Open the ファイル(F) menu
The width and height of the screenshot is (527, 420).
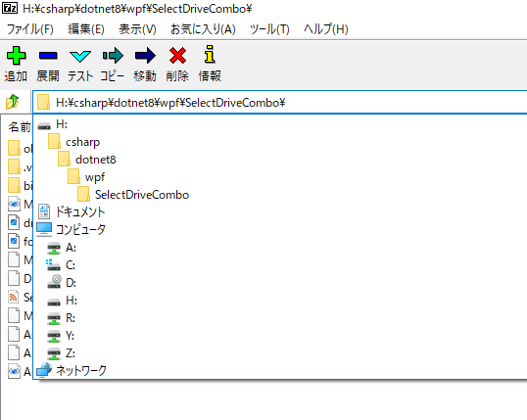point(30,29)
